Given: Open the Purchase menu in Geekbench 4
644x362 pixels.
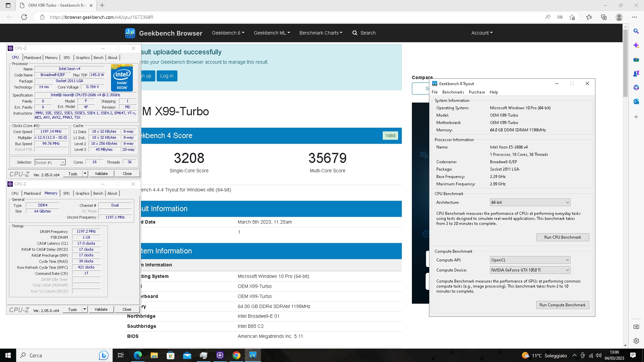Looking at the screenshot, I should 477,92.
